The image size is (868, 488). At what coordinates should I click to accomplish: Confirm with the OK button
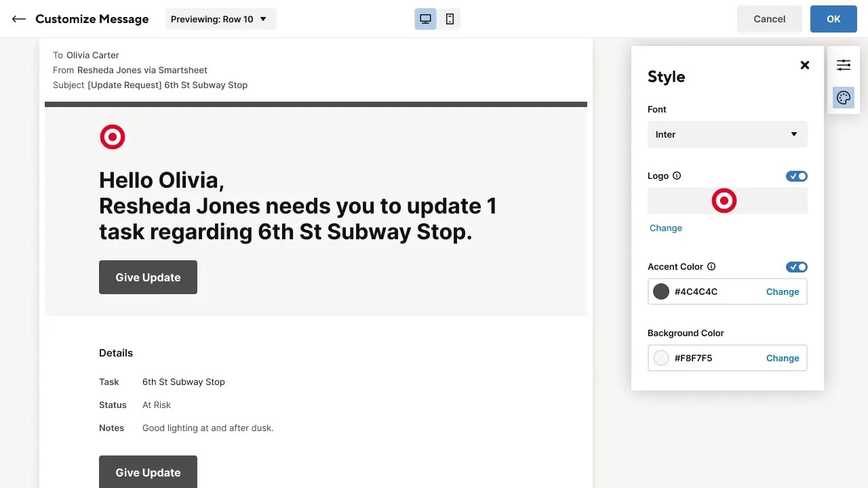tap(833, 19)
